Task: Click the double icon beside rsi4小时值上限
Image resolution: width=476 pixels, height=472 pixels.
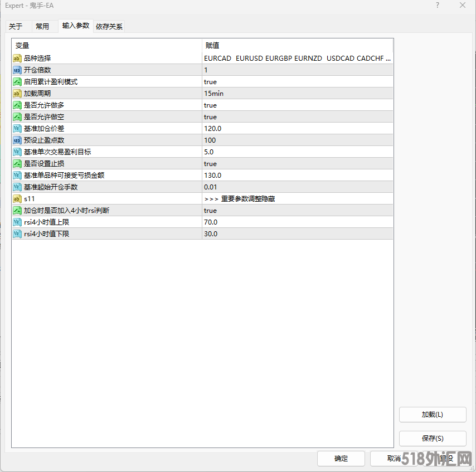Action: tap(17, 222)
